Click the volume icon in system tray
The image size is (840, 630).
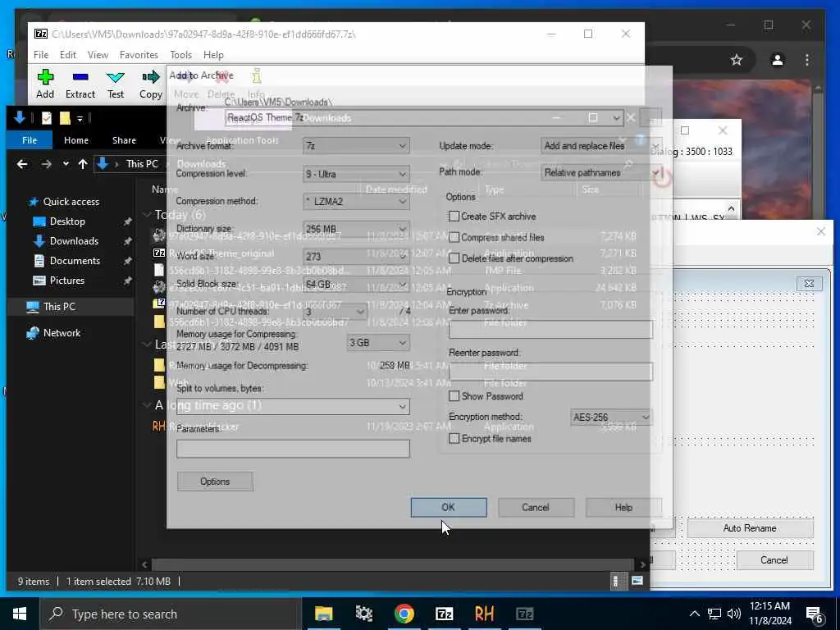click(x=734, y=614)
